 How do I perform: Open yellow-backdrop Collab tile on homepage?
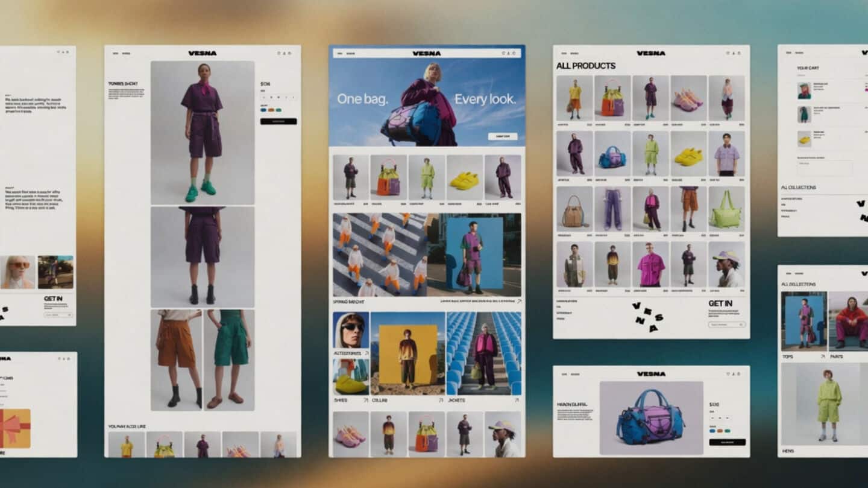(x=407, y=353)
